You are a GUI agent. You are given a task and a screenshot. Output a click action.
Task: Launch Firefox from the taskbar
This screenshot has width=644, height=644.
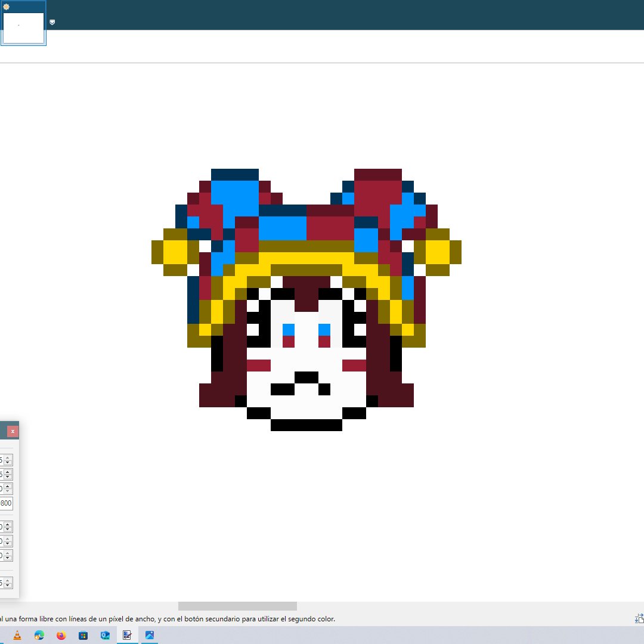(61, 636)
